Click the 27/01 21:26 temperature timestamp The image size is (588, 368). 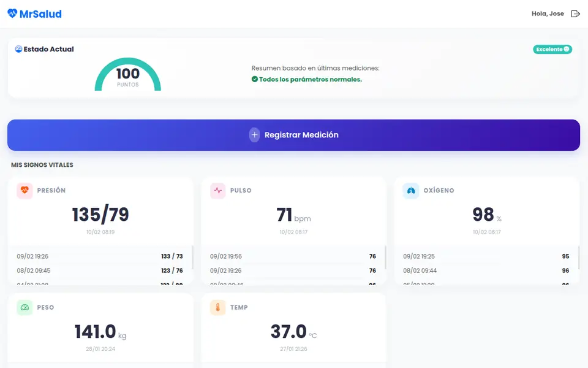pyautogui.click(x=293, y=349)
